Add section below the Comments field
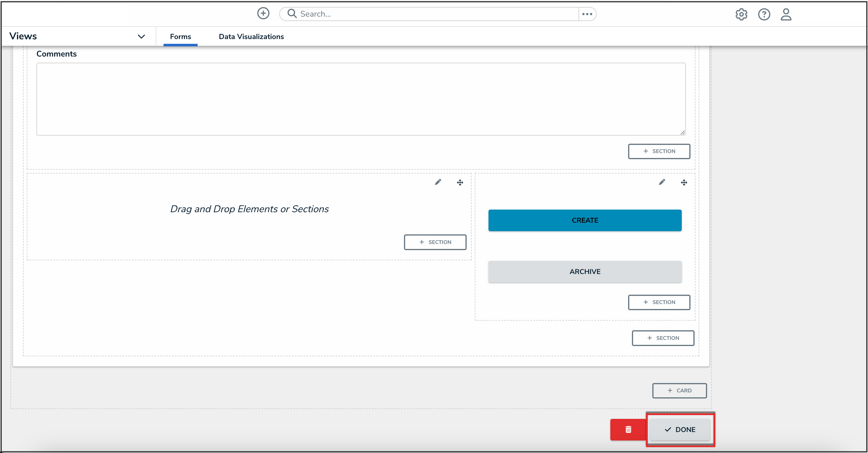 pos(659,151)
